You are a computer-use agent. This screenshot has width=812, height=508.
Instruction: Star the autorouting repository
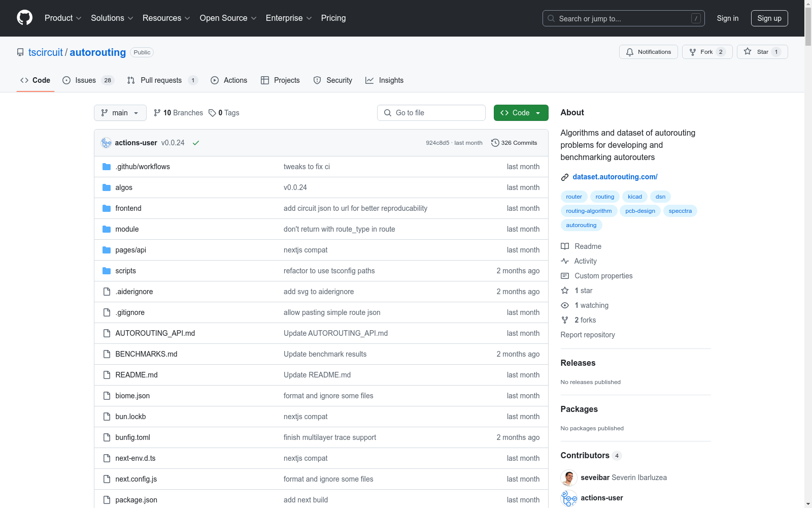pyautogui.click(x=762, y=52)
